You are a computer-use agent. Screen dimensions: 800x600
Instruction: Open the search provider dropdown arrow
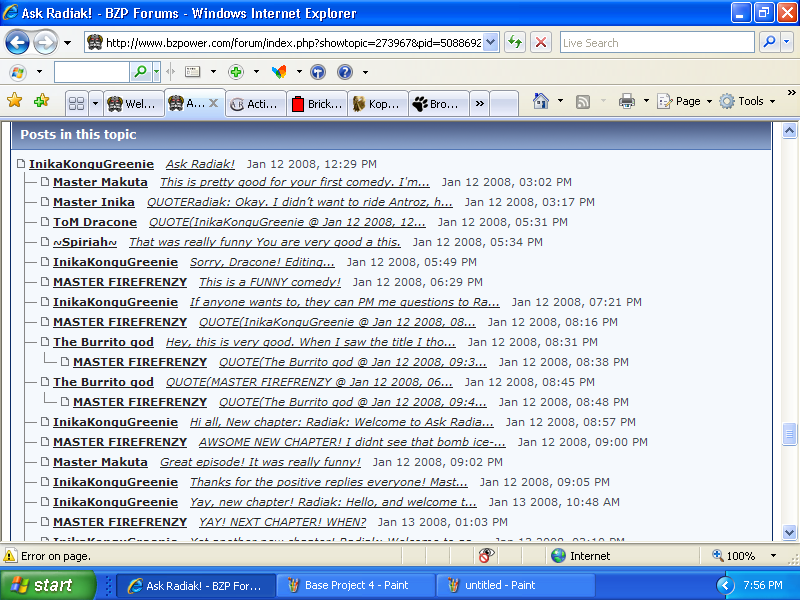pos(787,42)
